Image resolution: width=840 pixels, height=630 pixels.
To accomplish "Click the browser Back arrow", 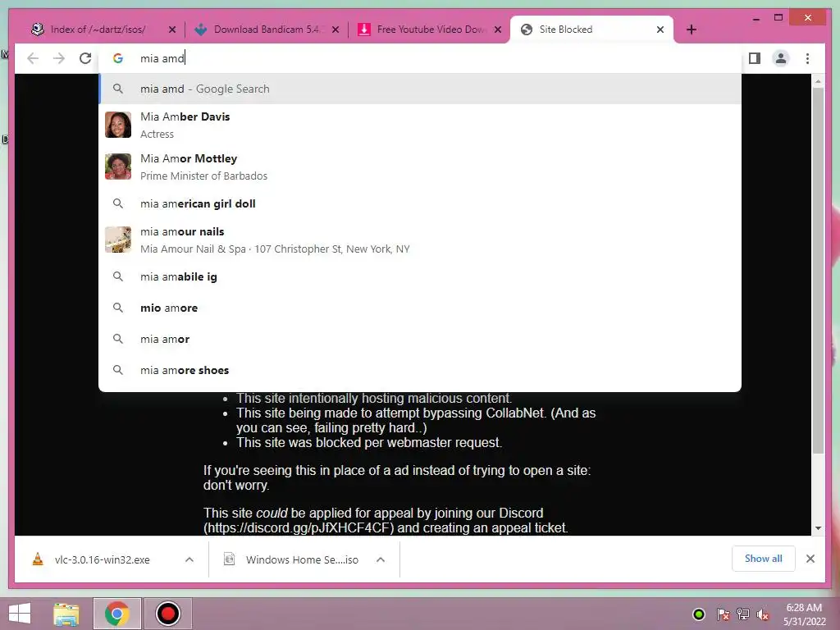I will (33, 58).
